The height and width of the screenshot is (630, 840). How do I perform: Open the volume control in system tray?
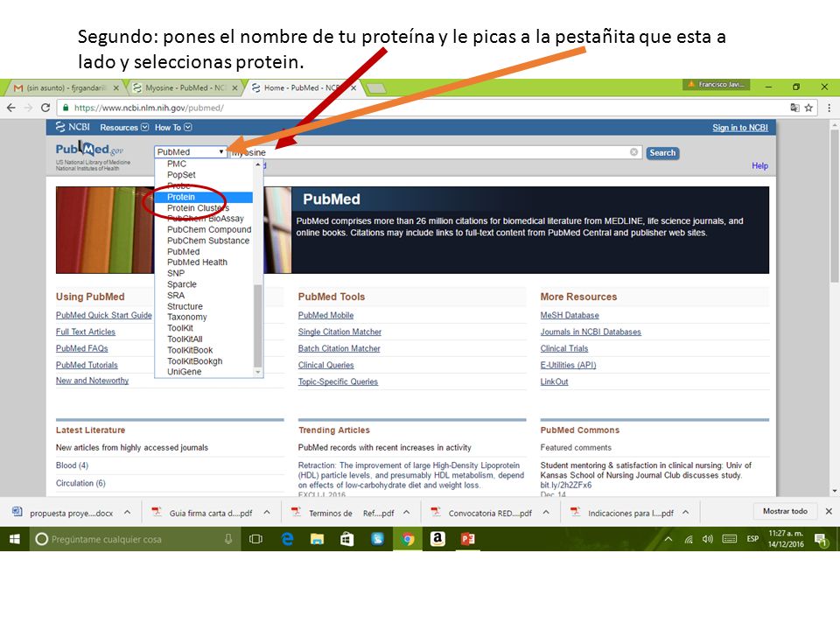pos(707,539)
